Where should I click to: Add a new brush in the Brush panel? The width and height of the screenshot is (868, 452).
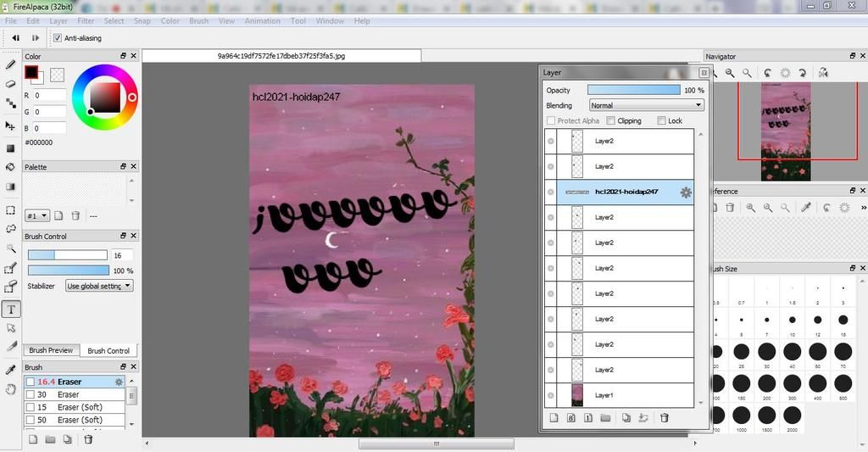pos(33,439)
